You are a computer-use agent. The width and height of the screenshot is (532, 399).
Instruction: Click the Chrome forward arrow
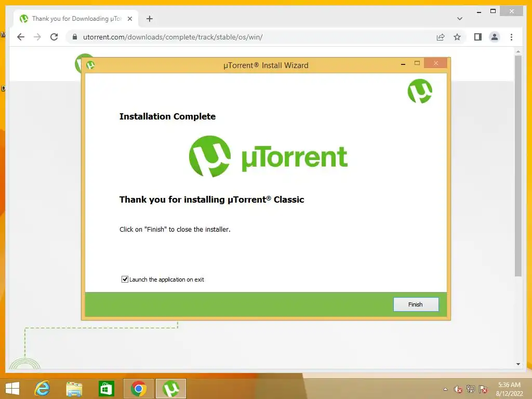[37, 37]
